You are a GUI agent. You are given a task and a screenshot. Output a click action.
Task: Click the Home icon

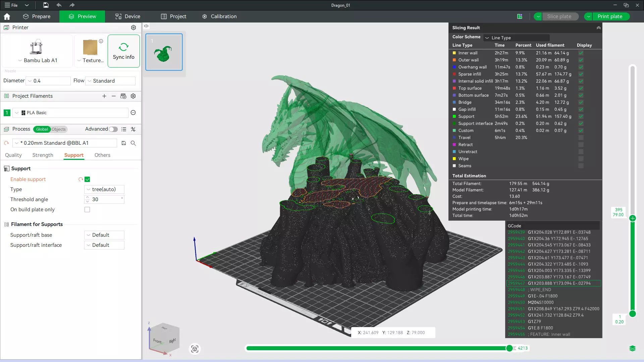click(x=7, y=16)
